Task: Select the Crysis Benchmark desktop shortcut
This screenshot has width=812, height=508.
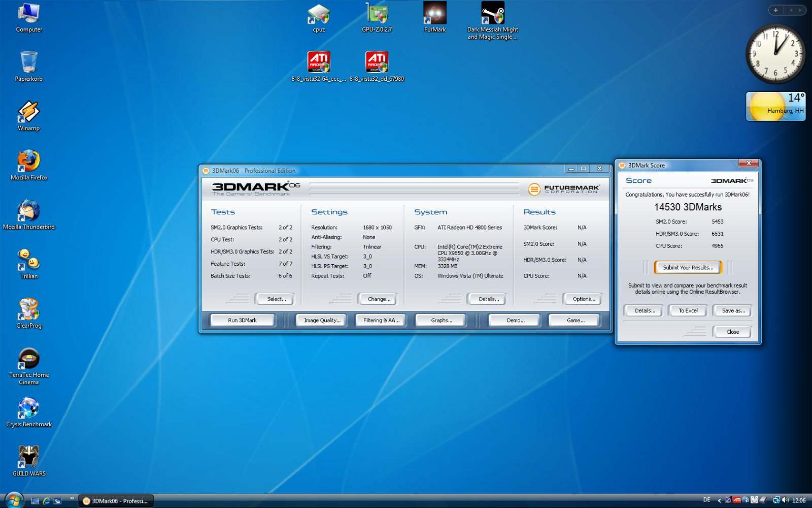Action: 29,411
